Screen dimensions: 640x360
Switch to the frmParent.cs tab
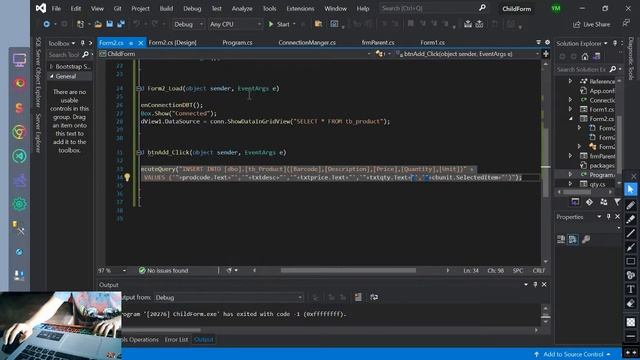click(x=378, y=42)
